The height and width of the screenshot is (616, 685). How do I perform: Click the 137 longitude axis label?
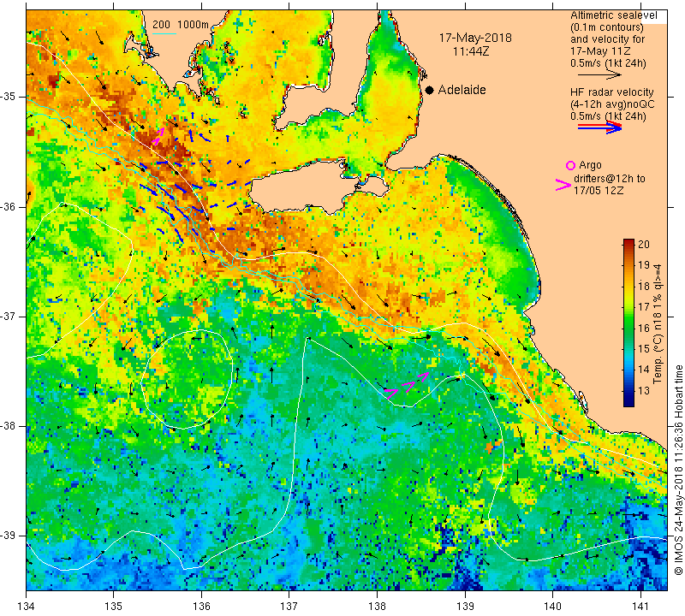289,606
